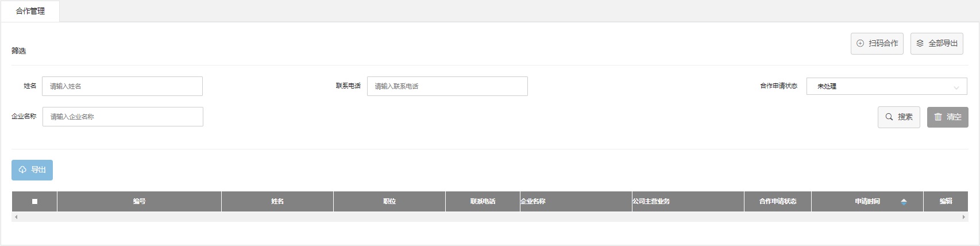Click into the 企业名称 filter input
This screenshot has height=246, width=980.
122,117
